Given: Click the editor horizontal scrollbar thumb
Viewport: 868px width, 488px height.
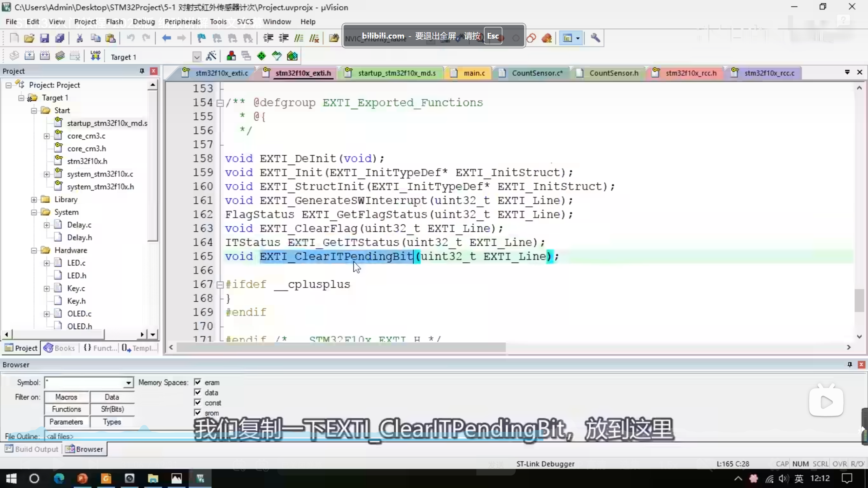Looking at the screenshot, I should (x=341, y=347).
